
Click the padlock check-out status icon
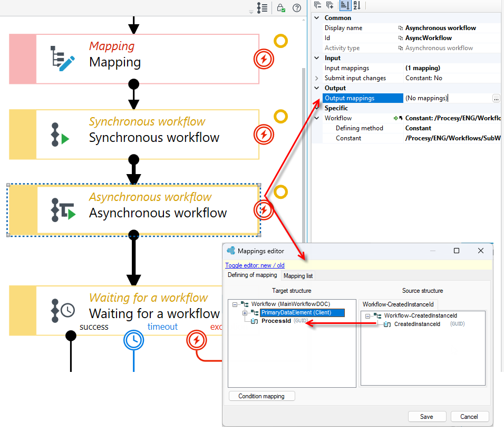[x=281, y=8]
